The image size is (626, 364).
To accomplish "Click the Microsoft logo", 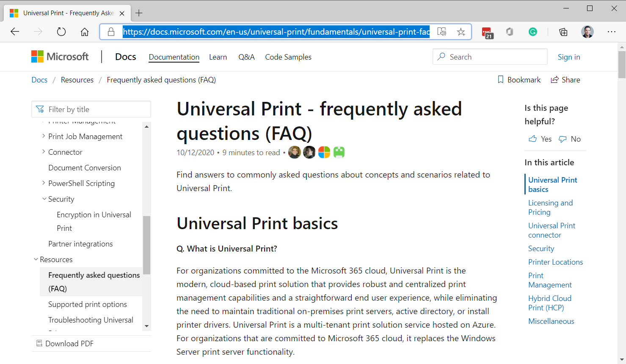I will 60,57.
